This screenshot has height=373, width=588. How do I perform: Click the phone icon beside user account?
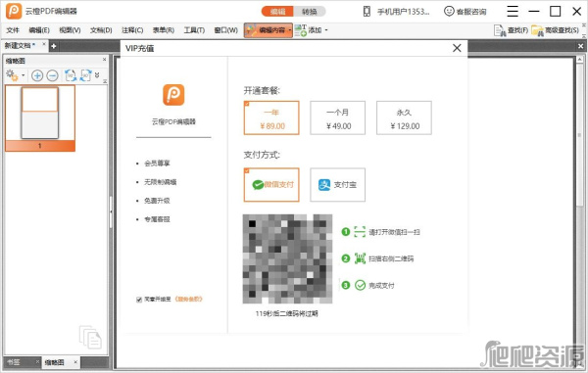pyautogui.click(x=367, y=11)
